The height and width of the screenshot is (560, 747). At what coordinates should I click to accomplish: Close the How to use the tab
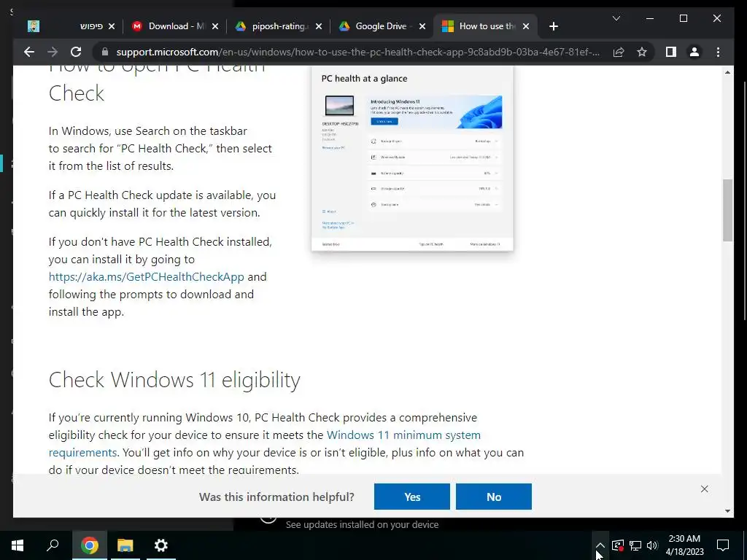pyautogui.click(x=526, y=26)
